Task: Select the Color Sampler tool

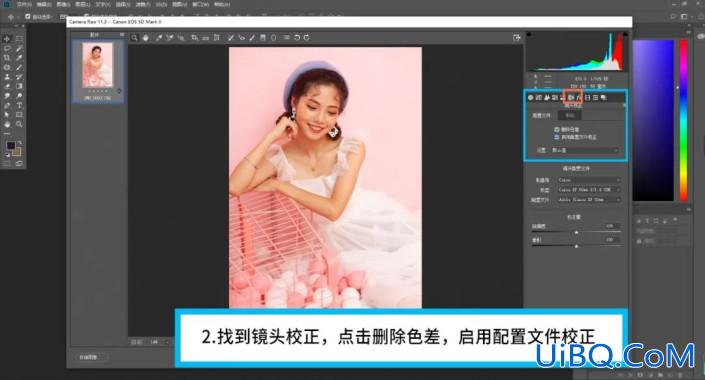Action: click(170, 38)
